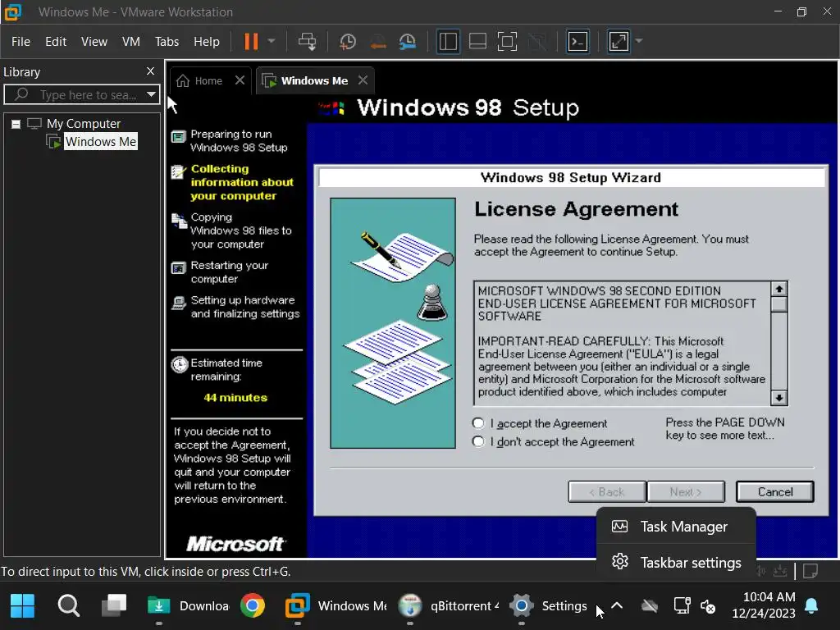This screenshot has width=840, height=630.
Task: Toggle the thumbnail bar view icon
Action: click(477, 41)
